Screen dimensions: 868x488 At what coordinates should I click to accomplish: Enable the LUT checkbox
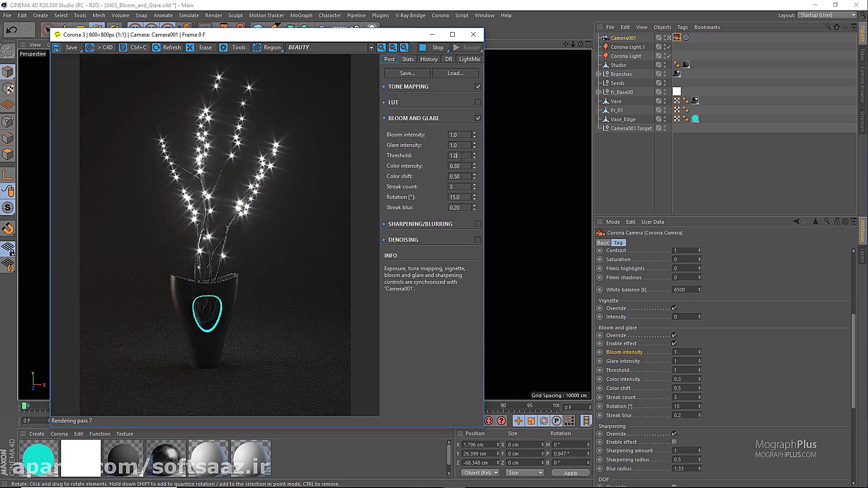pos(478,103)
